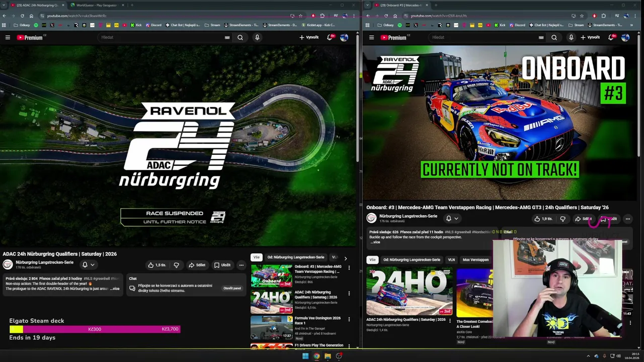644x362 pixels.
Task: Open more actions for ADAC 24h video
Action: click(x=242, y=265)
